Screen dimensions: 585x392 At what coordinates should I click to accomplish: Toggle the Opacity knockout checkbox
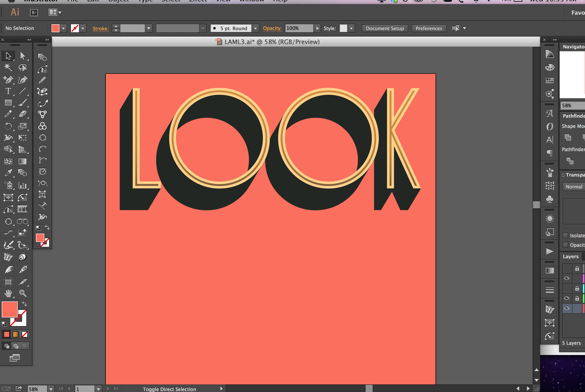565,245
